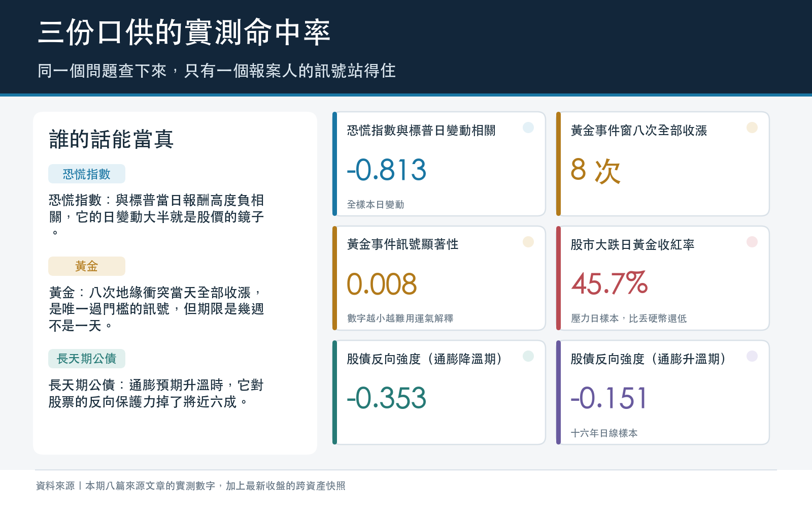Click the 黃金 tag pill
Viewport: 812px width, 508px height.
[x=87, y=266]
